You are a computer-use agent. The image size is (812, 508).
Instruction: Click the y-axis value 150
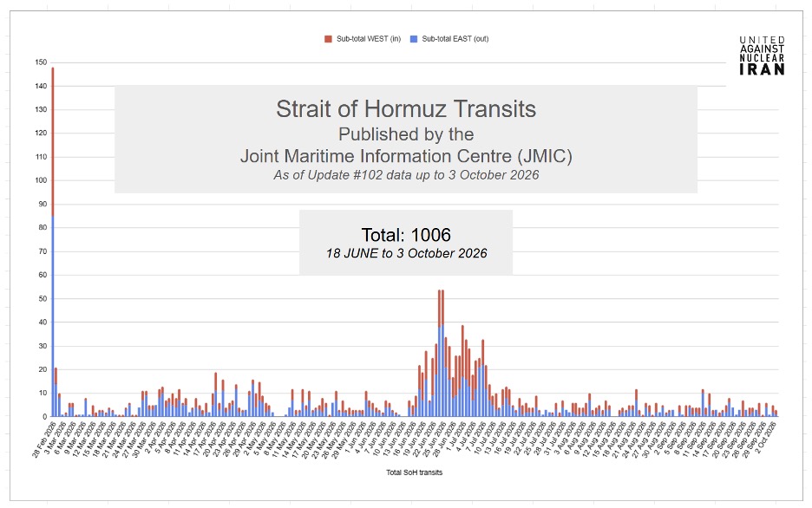point(41,62)
